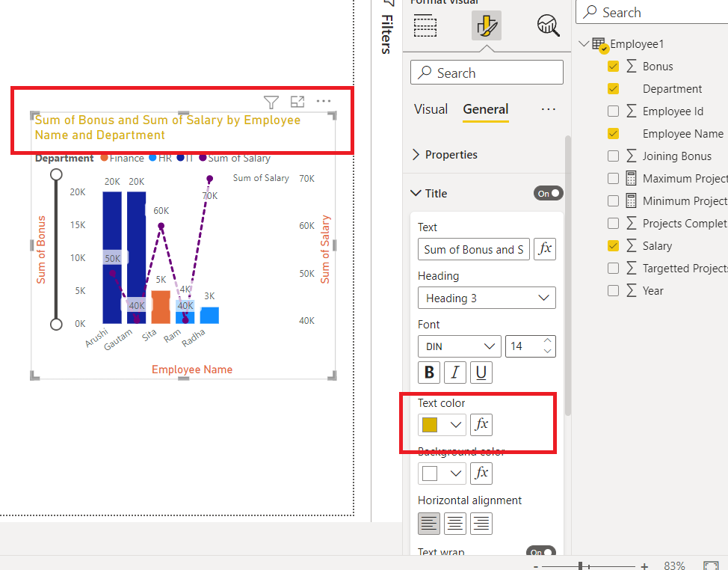
Task: Check the Employee Id field checkbox
Action: click(613, 111)
